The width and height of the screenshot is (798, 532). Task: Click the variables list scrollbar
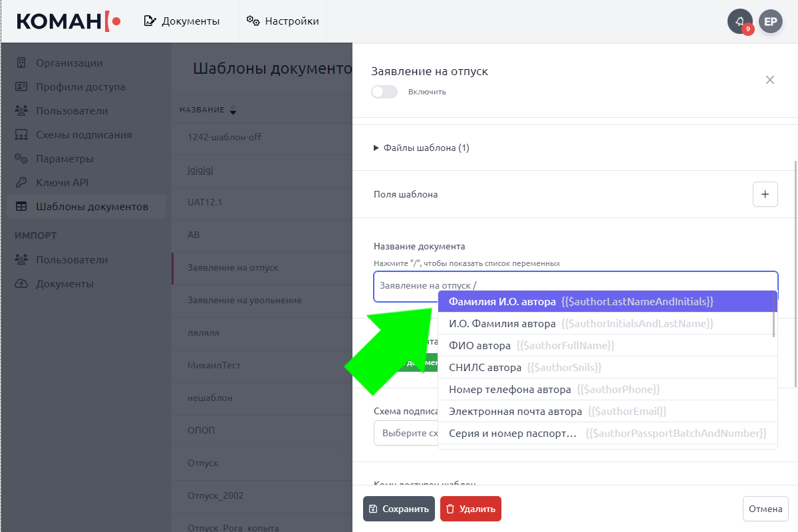[x=774, y=314]
